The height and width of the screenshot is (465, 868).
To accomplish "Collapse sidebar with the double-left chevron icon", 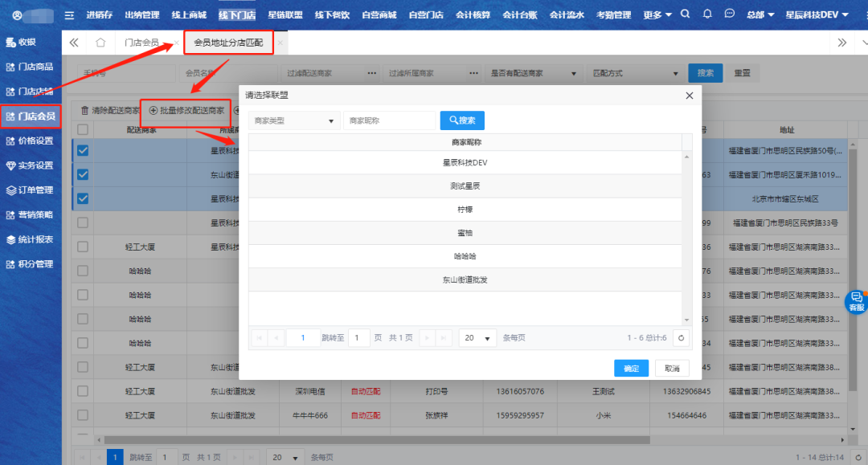I will 74,43.
